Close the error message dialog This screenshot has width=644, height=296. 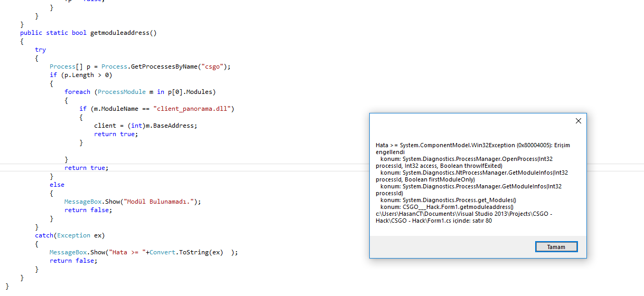[578, 121]
